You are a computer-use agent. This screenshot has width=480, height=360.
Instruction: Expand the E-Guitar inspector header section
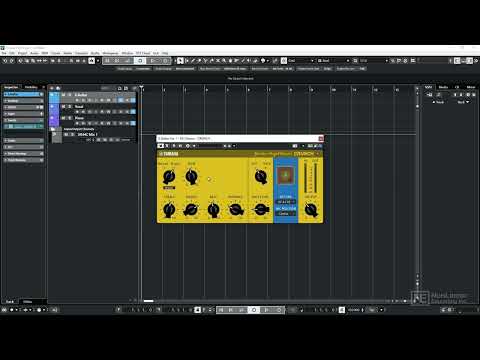coord(23,94)
